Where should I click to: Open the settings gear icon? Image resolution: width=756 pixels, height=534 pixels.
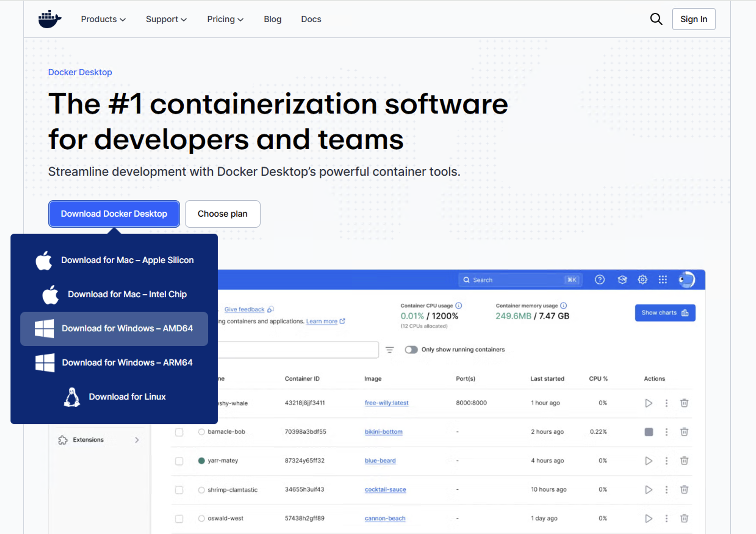[643, 280]
